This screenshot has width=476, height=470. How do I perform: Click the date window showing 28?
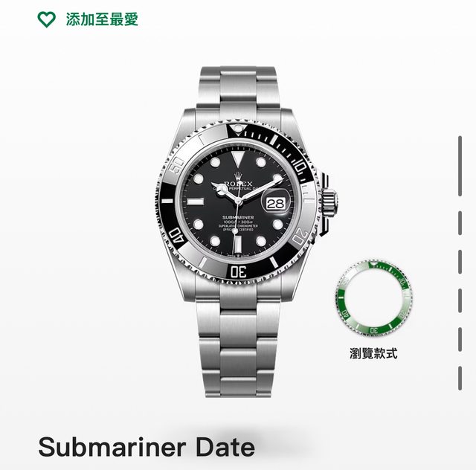coord(276,204)
